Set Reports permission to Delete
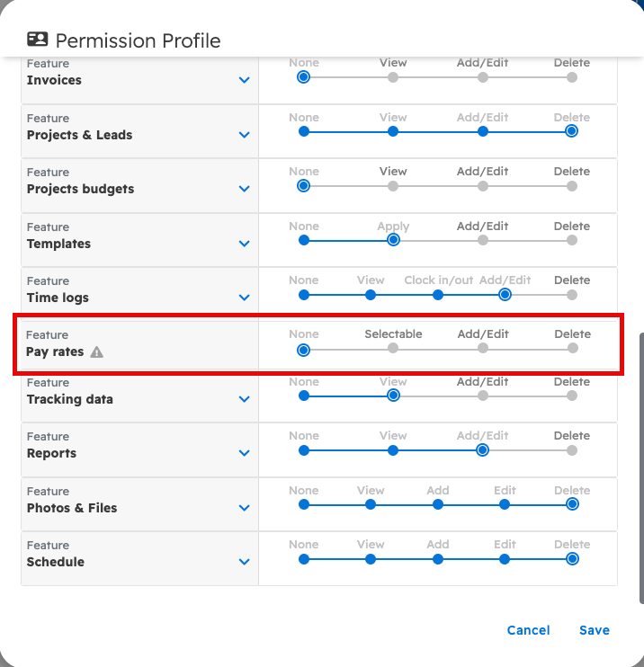The width and height of the screenshot is (644, 667). [x=572, y=449]
